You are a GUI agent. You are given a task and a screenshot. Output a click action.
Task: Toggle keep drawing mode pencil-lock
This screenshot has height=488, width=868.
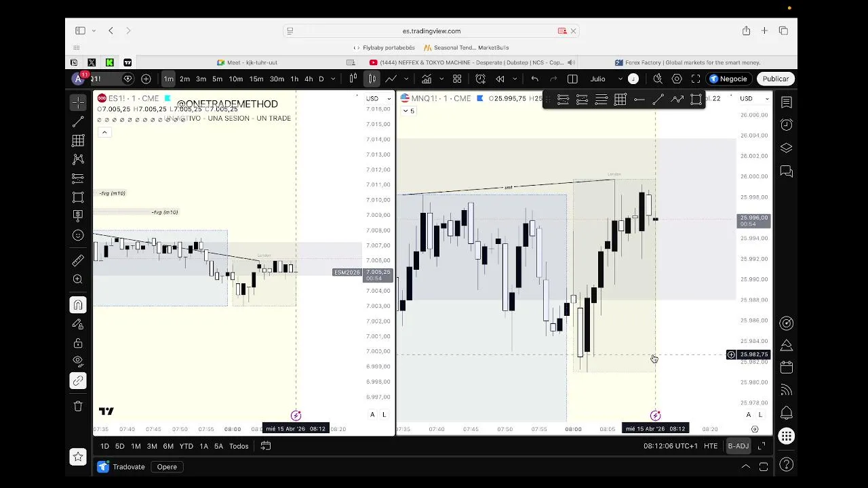point(78,324)
